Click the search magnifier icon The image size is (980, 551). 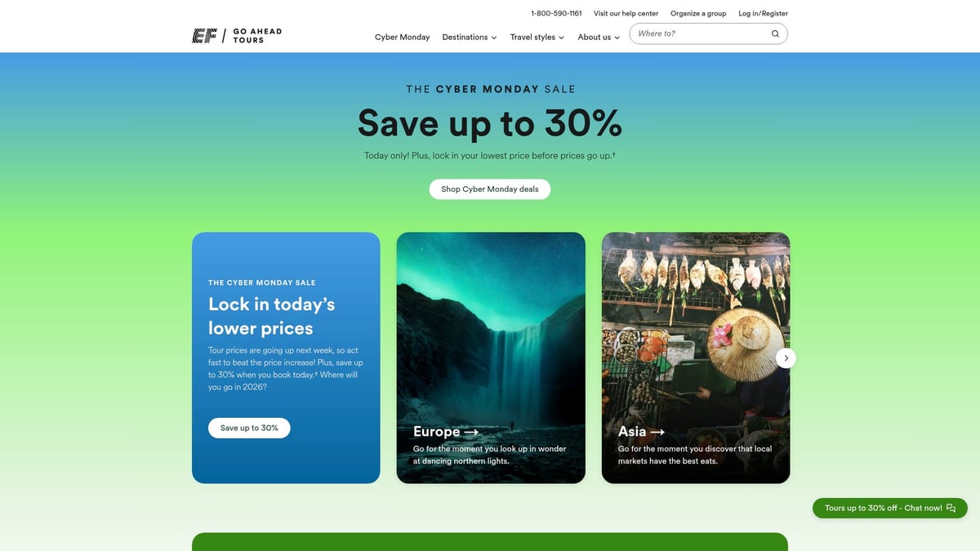click(x=775, y=34)
